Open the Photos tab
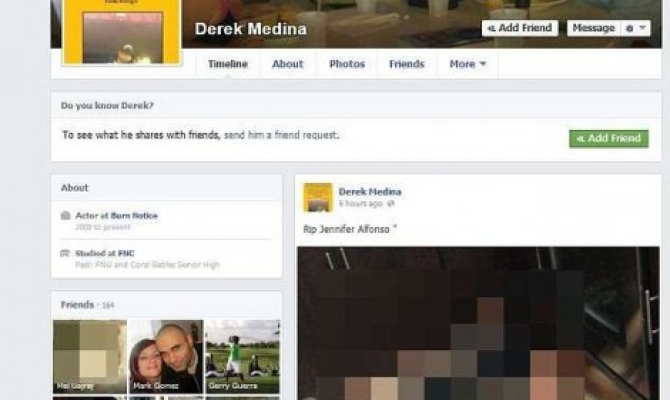This screenshot has width=670, height=400. coord(347,64)
